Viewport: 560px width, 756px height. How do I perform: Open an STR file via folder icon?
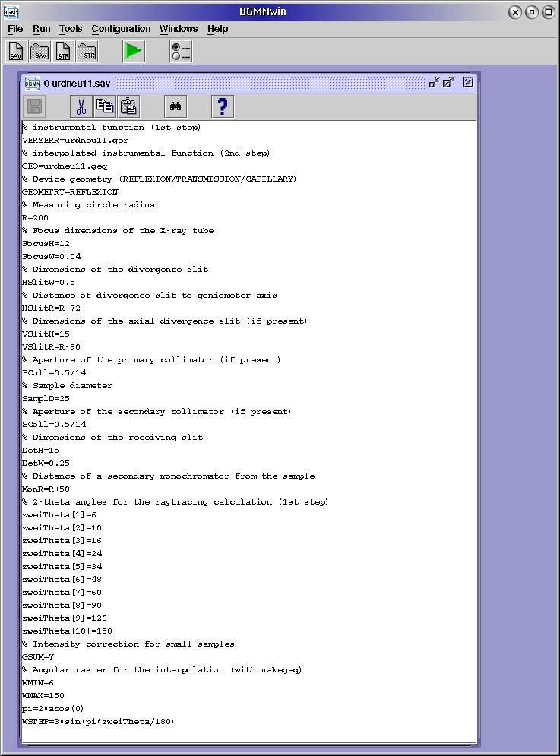pos(87,51)
